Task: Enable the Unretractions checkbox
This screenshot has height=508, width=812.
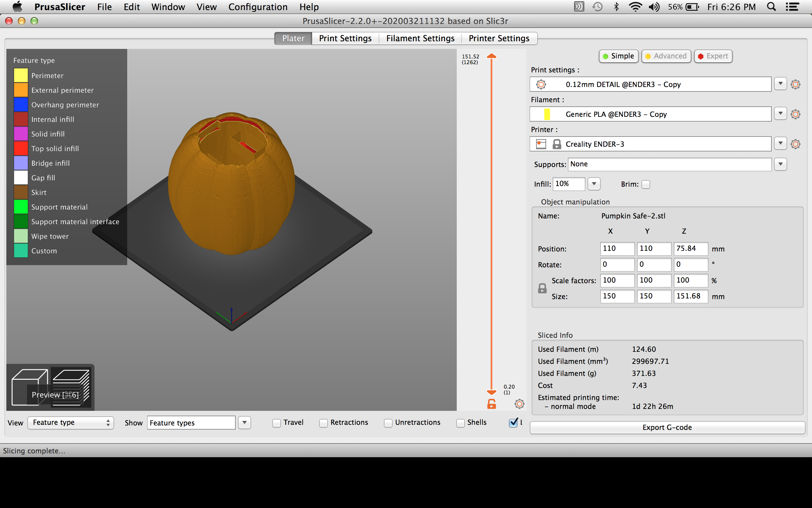Action: [x=388, y=423]
